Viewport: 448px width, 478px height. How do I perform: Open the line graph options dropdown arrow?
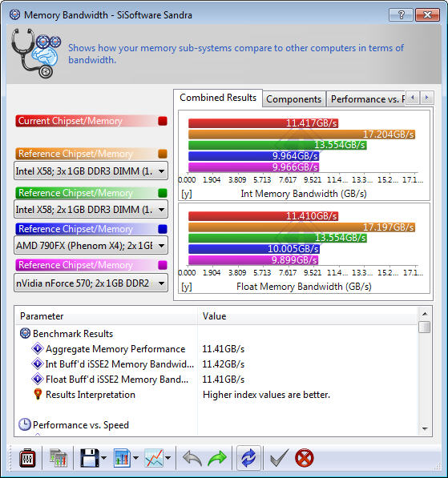[167, 458]
